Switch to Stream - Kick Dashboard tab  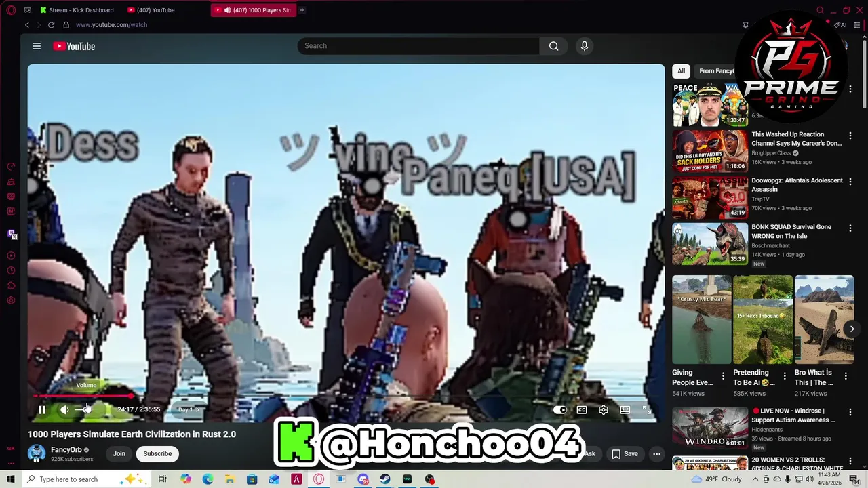(76, 10)
